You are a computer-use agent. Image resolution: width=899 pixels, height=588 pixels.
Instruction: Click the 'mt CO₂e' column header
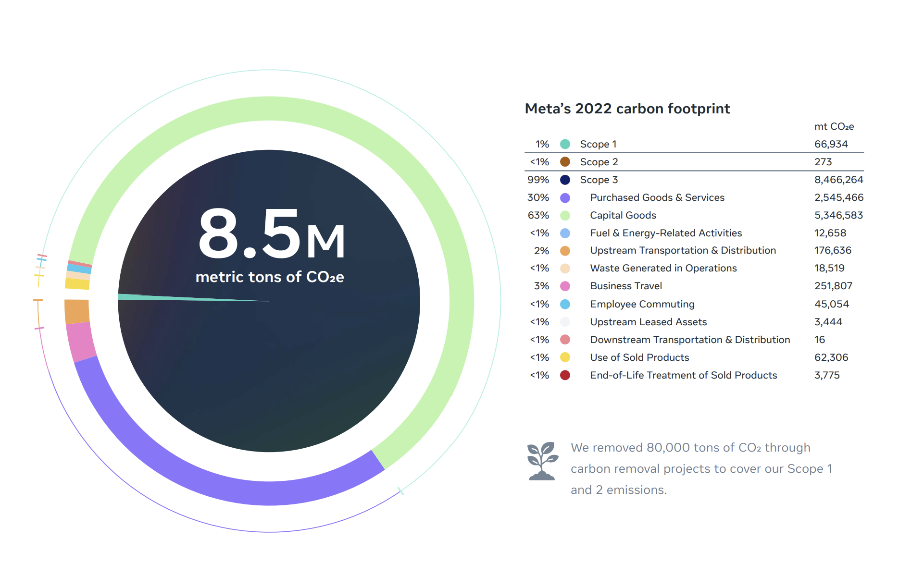point(834,126)
